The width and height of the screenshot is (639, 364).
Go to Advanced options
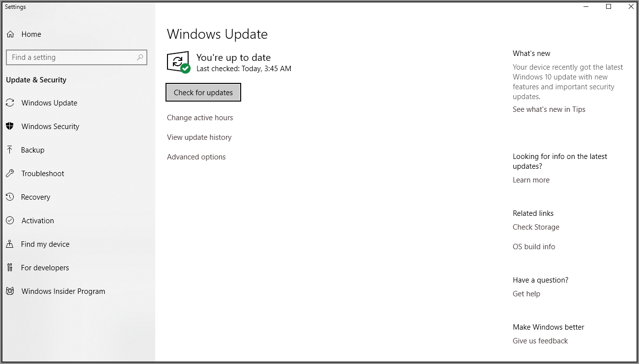tap(196, 157)
